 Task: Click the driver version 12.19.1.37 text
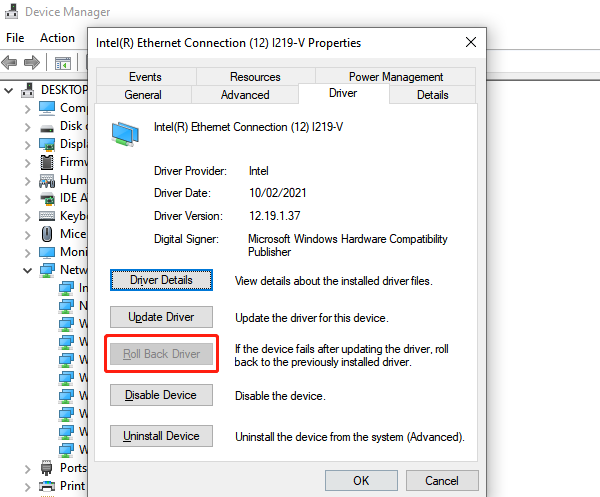coord(274,216)
